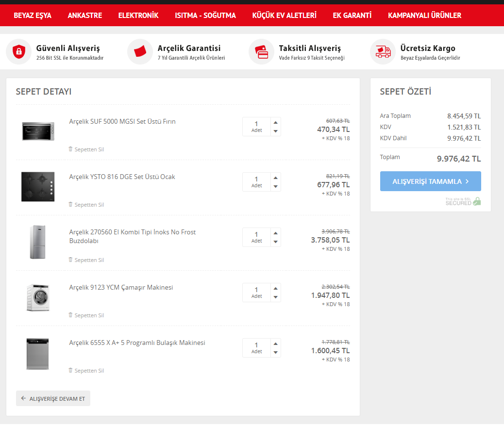Click trash icon for 9123 YCM Çamaşır Makinesi
This screenshot has width=504, height=425.
tap(70, 315)
